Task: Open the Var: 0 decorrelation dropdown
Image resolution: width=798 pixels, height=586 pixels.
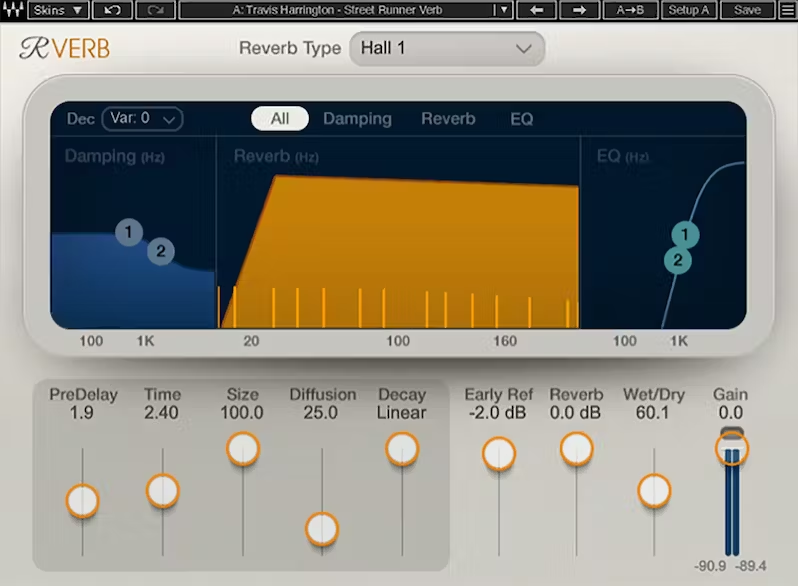Action: tap(142, 119)
